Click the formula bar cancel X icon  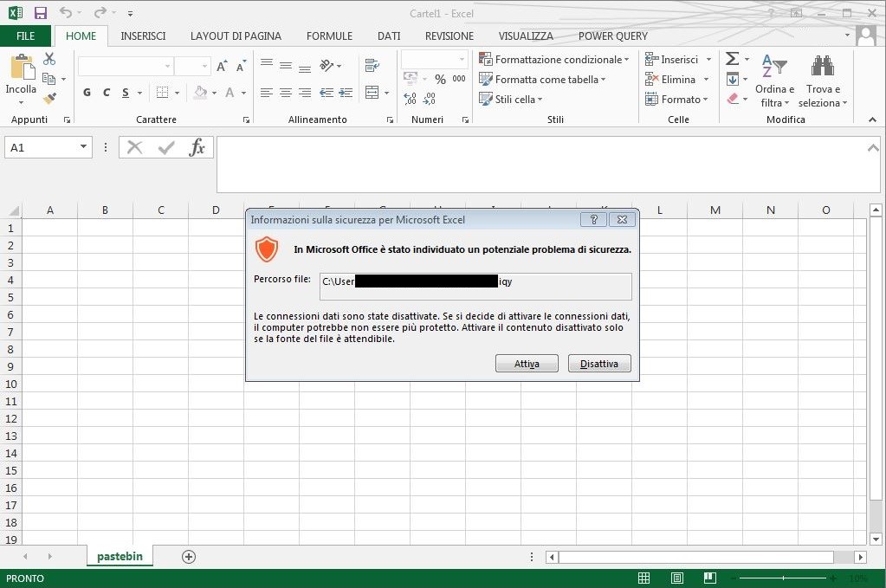click(x=134, y=147)
